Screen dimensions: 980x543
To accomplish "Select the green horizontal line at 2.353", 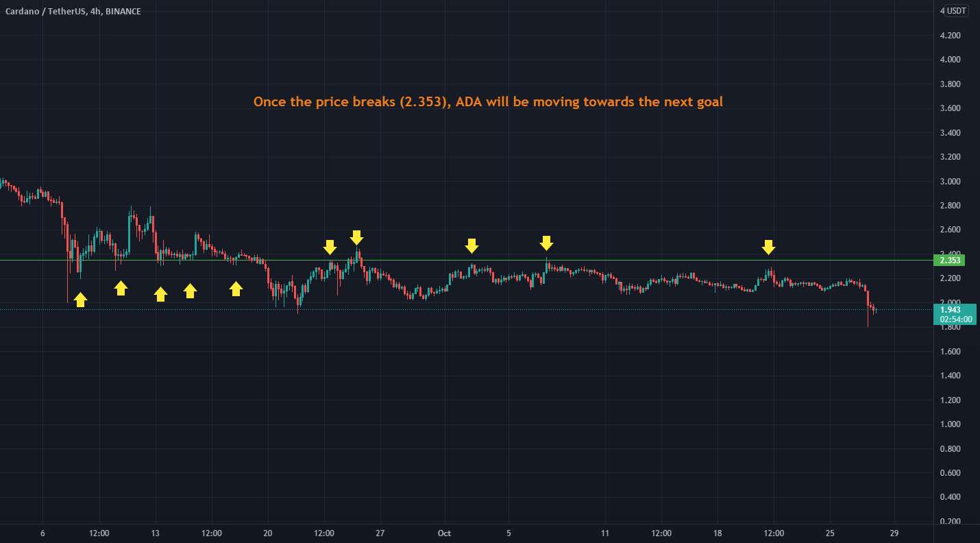I will pos(466,260).
